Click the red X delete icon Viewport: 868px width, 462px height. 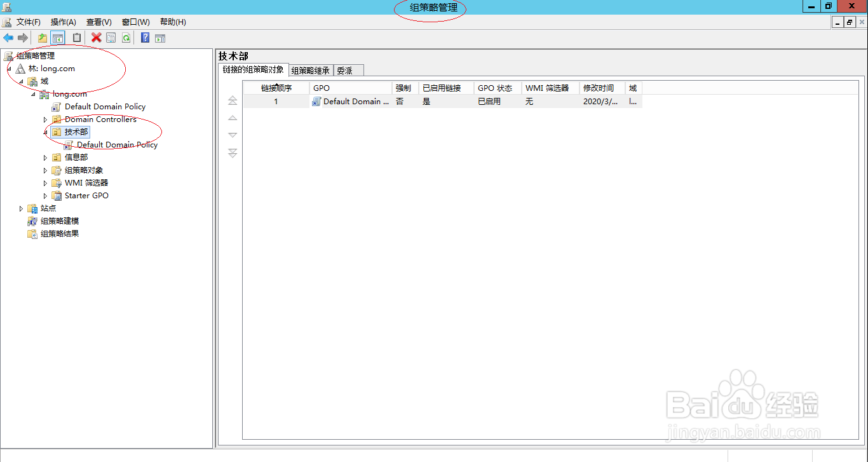coord(96,37)
